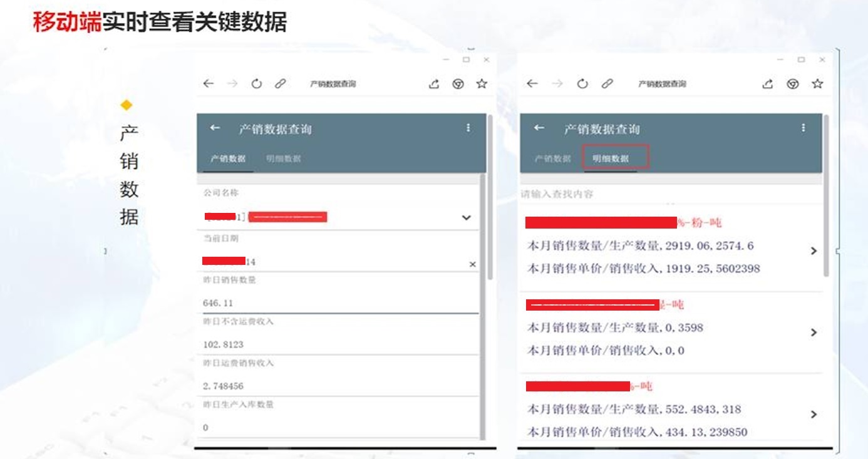Go back using arrow in left app header
Viewport: 868px width, 459px height.
tap(215, 128)
